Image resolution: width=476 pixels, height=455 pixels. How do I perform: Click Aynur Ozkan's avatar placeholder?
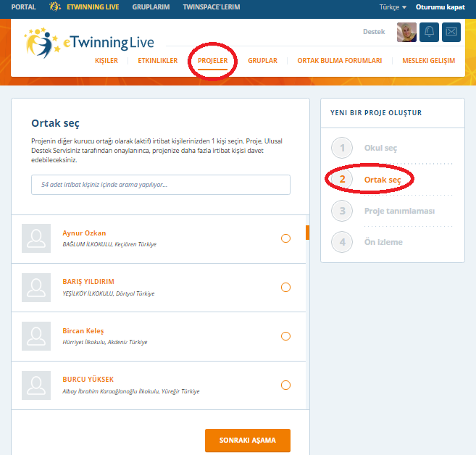click(36, 238)
